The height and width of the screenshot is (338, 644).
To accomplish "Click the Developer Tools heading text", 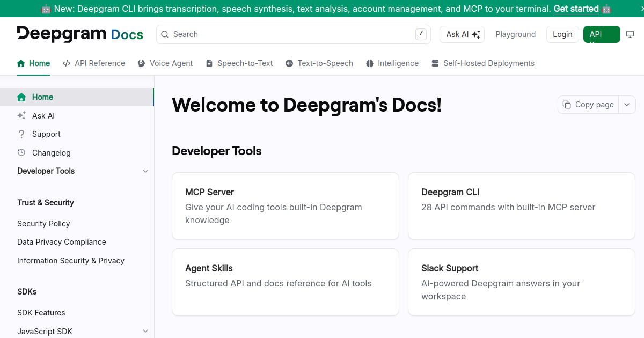I will tap(217, 151).
